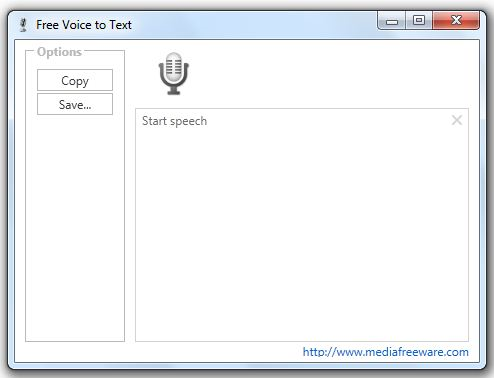The width and height of the screenshot is (494, 378).
Task: Focus the Start speech text area
Action: [302, 225]
